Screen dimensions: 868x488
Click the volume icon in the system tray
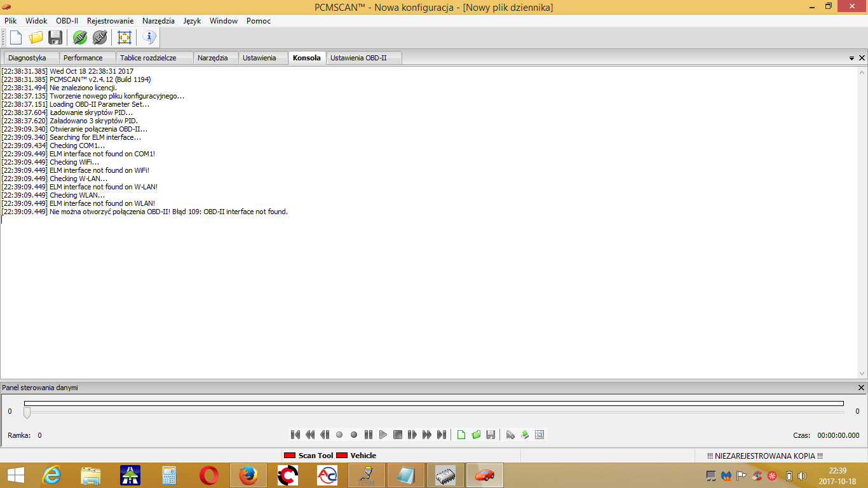tap(802, 475)
